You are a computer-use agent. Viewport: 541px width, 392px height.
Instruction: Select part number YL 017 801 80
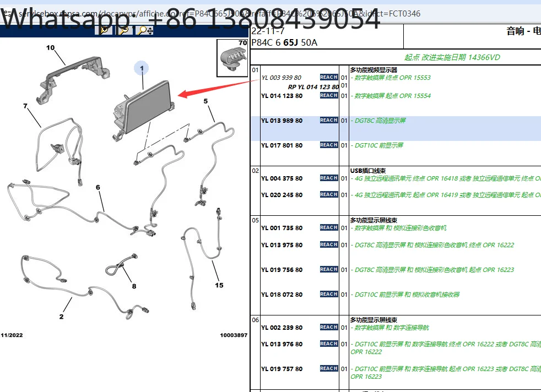click(x=282, y=145)
